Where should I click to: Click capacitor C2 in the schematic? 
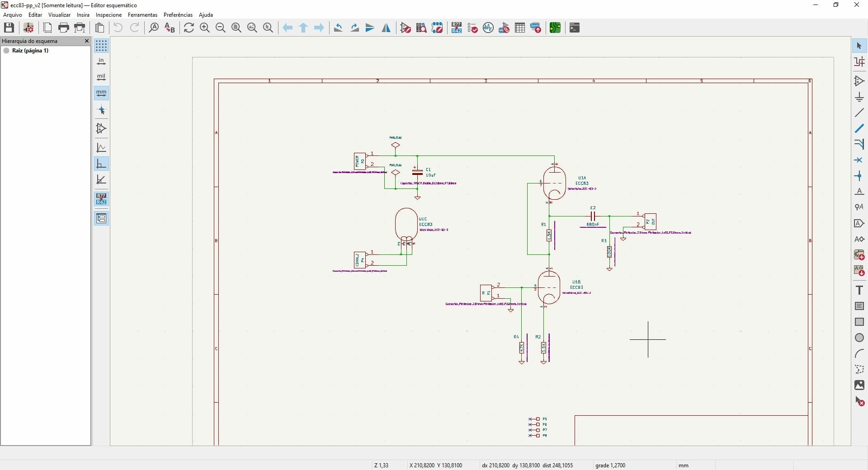[593, 217]
